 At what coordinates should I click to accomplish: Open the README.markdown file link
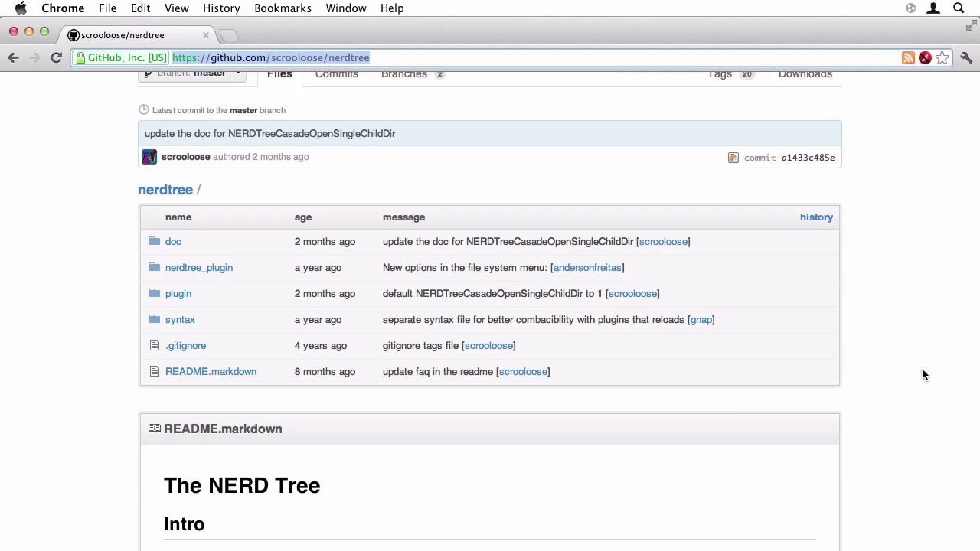coord(211,372)
